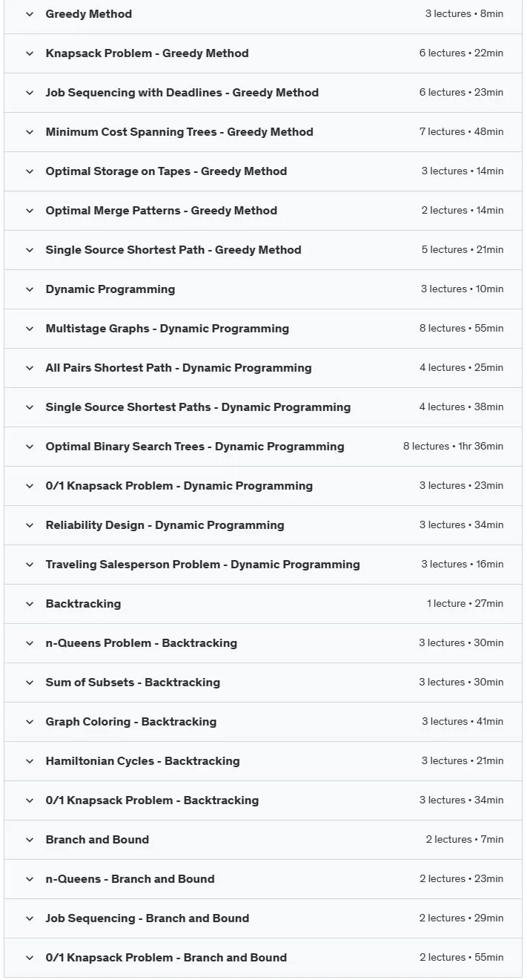Expand Knapsack Problem - Greedy Method chevron
Viewport: 527px width, 980px height.
click(x=30, y=53)
